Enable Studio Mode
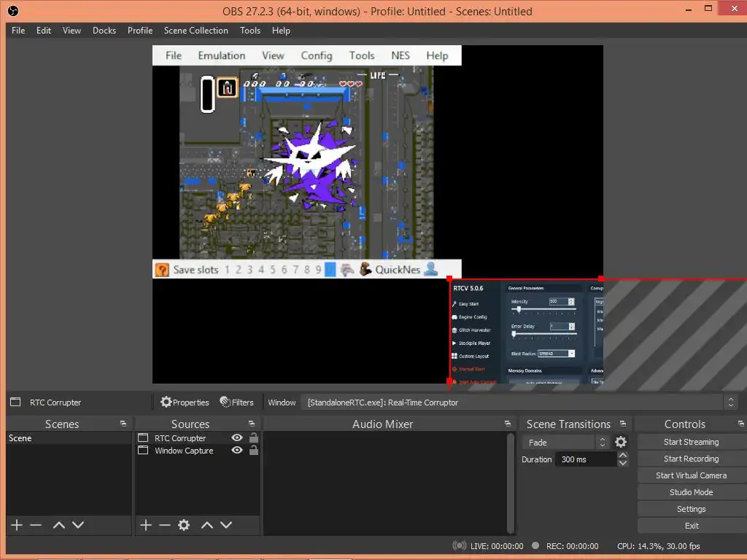Screen dimensions: 747x560 coord(692,492)
